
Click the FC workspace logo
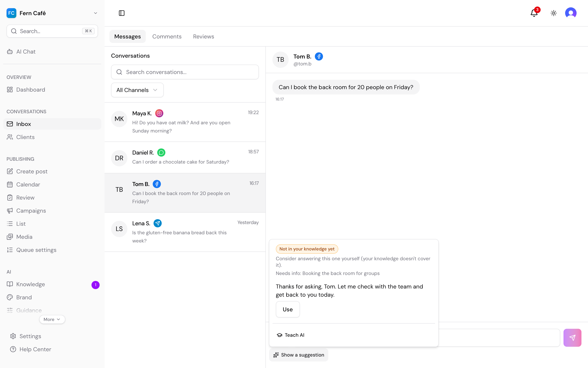point(11,13)
